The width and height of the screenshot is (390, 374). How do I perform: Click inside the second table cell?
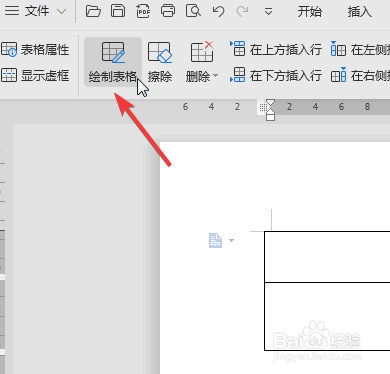[327, 316]
